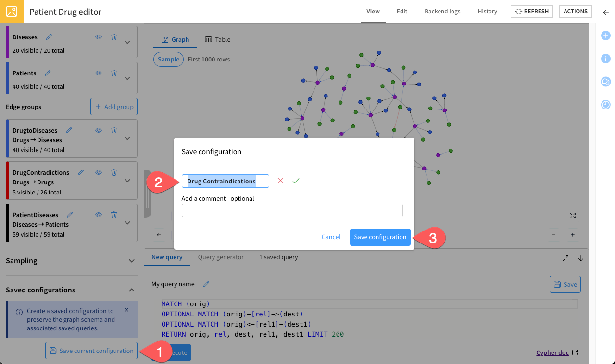
Task: Cancel rename with red X icon
Action: click(281, 181)
